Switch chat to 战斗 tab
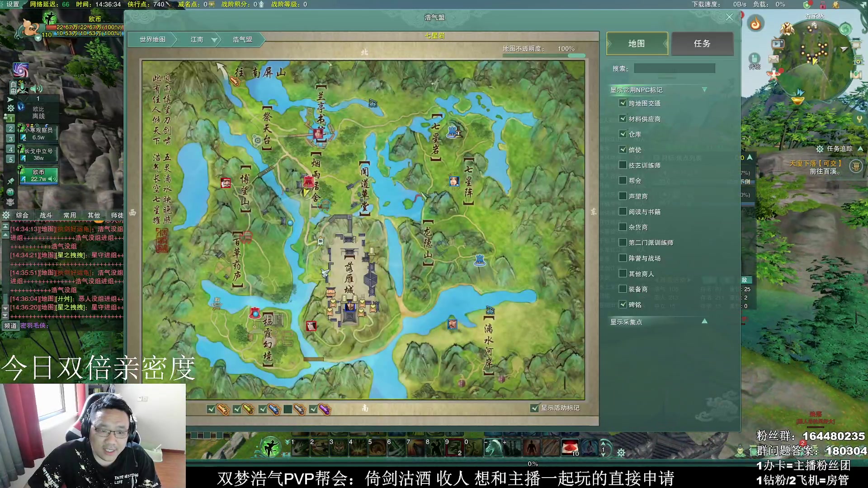This screenshot has width=868, height=488. (46, 216)
